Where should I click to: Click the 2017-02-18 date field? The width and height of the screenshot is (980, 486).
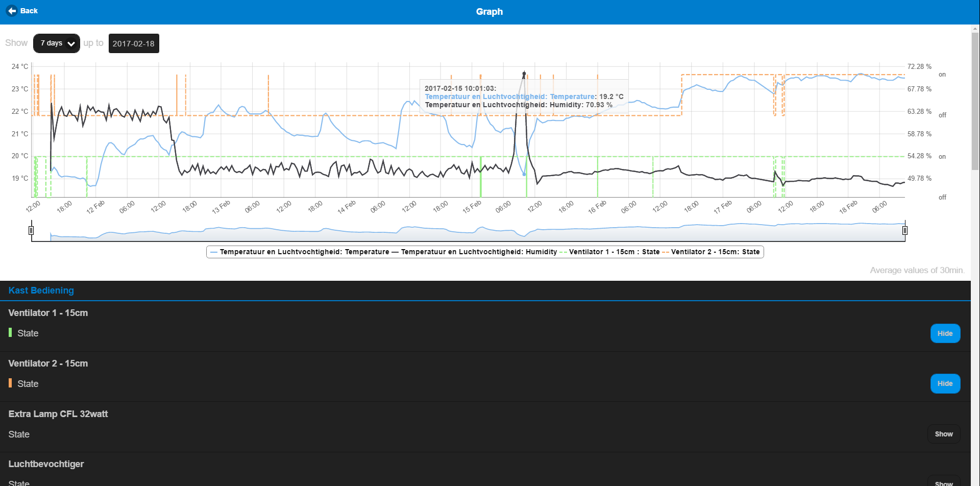(134, 43)
